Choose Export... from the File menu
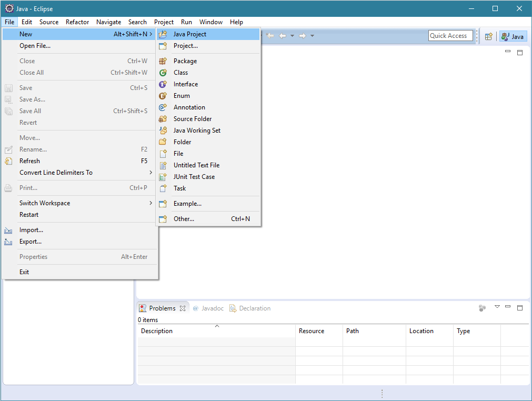The height and width of the screenshot is (401, 532). 31,242
